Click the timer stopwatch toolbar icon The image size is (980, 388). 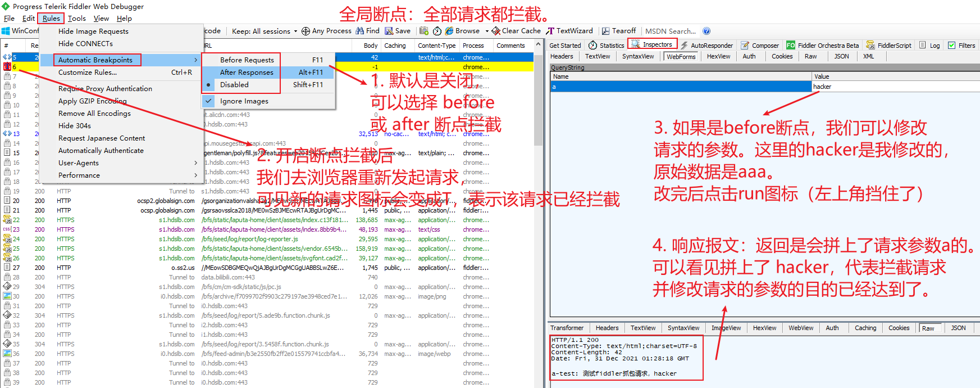pyautogui.click(x=437, y=31)
